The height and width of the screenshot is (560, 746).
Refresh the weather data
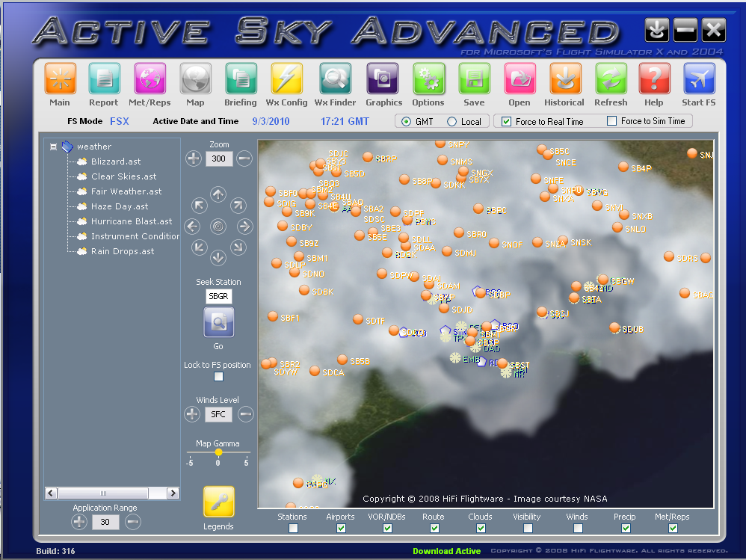610,79
